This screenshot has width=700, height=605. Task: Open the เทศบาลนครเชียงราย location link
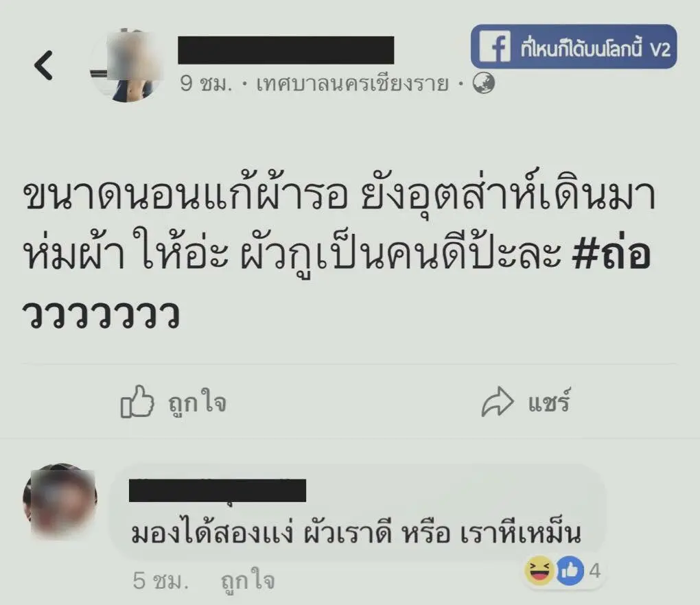pos(352,84)
